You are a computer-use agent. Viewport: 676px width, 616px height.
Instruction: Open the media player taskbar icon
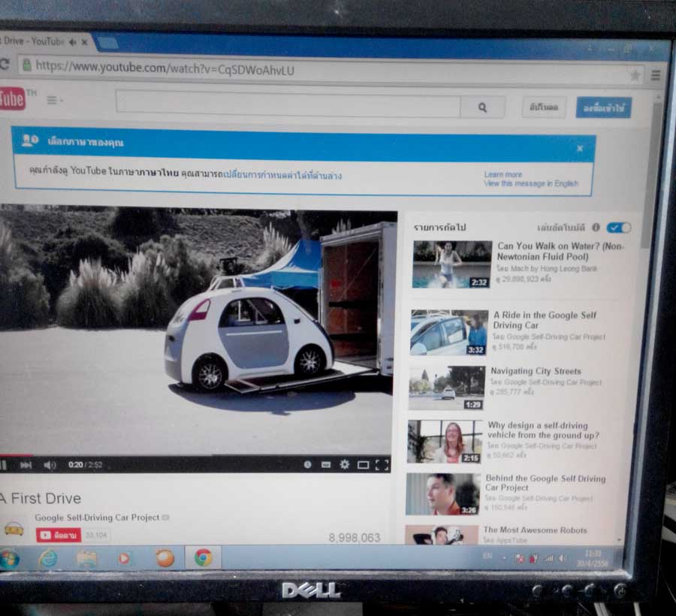[124, 559]
